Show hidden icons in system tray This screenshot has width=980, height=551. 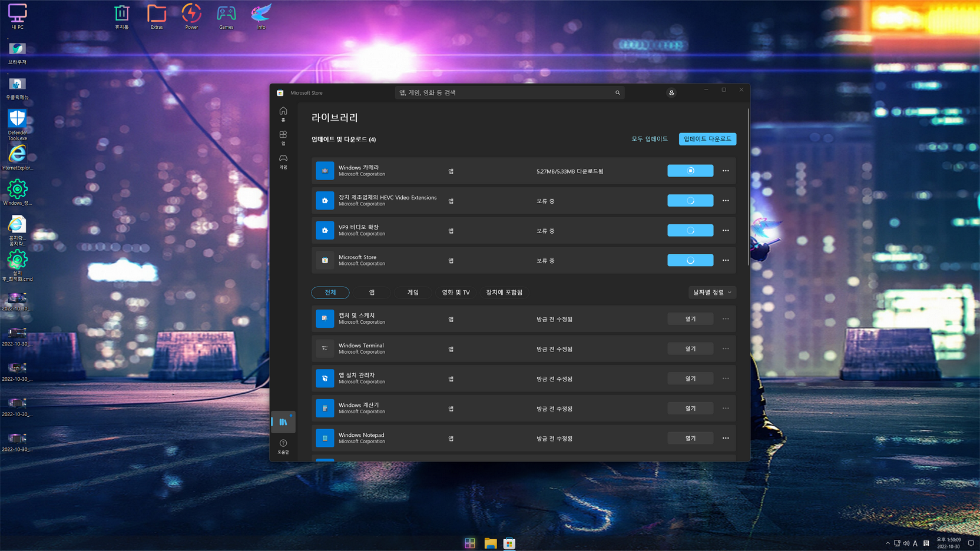point(888,543)
